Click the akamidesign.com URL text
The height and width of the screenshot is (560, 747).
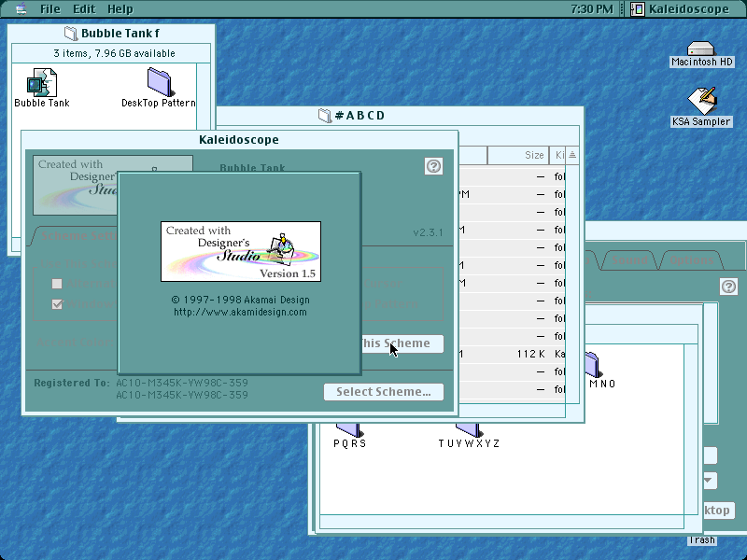click(240, 313)
